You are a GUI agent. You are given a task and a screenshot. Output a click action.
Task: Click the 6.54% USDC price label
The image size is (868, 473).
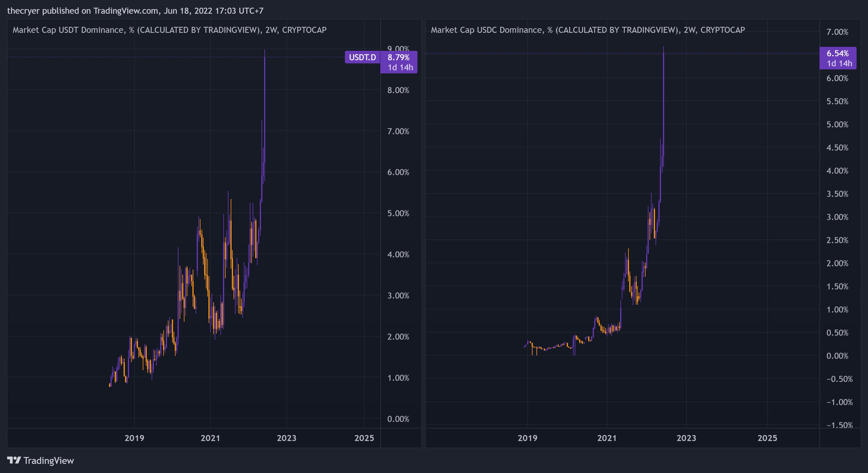(x=837, y=53)
